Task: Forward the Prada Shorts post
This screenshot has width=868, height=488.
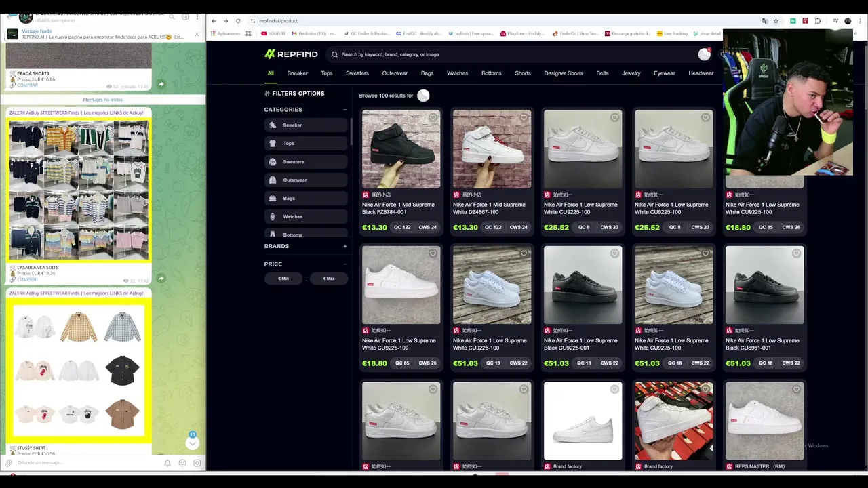Action: [x=161, y=85]
